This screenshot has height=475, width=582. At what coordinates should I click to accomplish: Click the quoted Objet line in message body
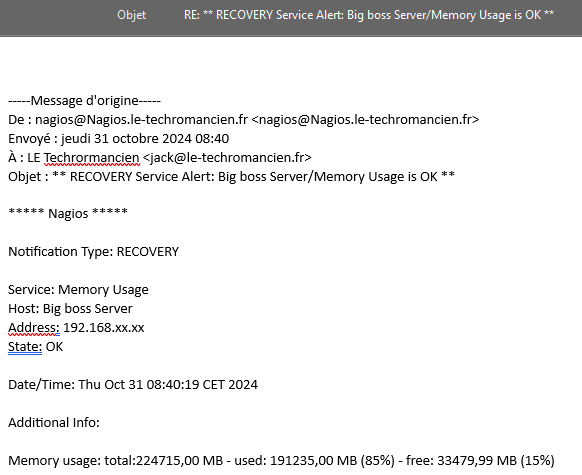(232, 177)
